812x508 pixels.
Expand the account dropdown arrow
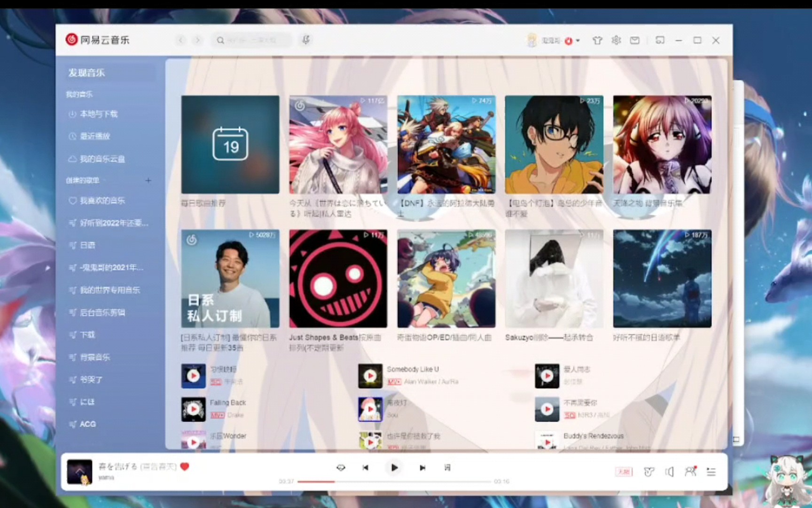pyautogui.click(x=578, y=40)
